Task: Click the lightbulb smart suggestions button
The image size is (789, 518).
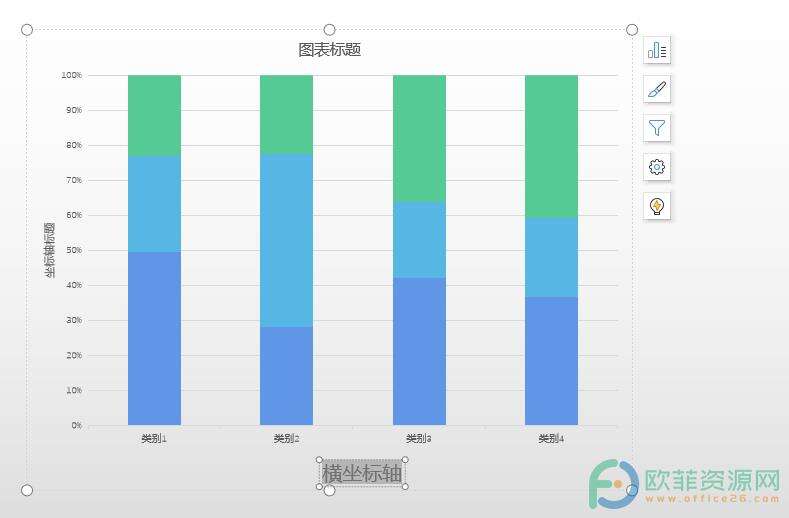Action: point(657,205)
